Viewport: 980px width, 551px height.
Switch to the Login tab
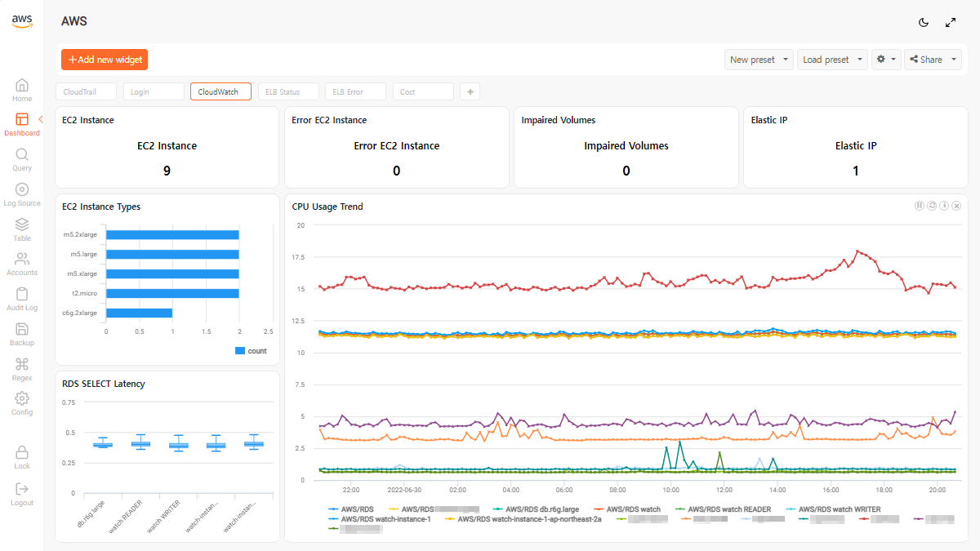click(154, 92)
